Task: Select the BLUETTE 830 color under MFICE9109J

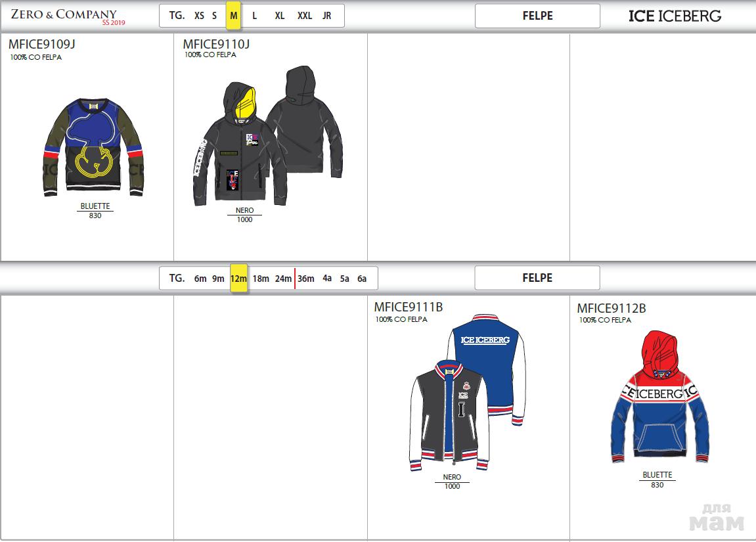Action: (95, 210)
